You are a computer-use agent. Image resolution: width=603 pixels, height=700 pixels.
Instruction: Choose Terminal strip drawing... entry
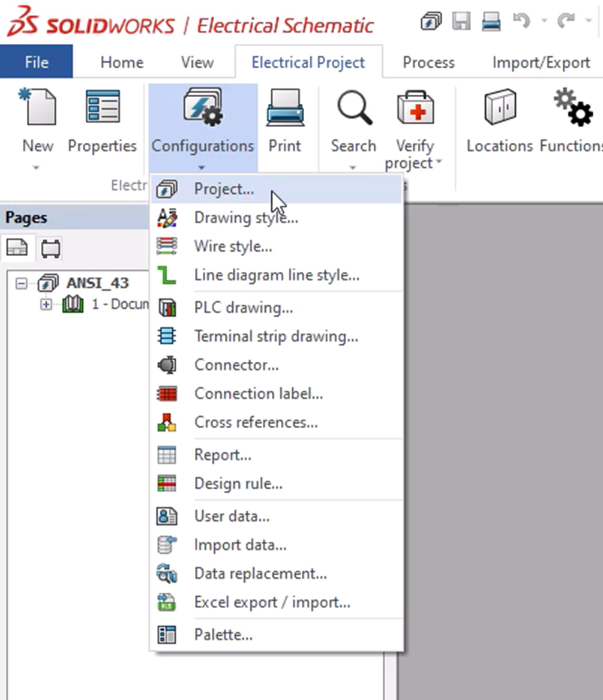[x=277, y=336]
